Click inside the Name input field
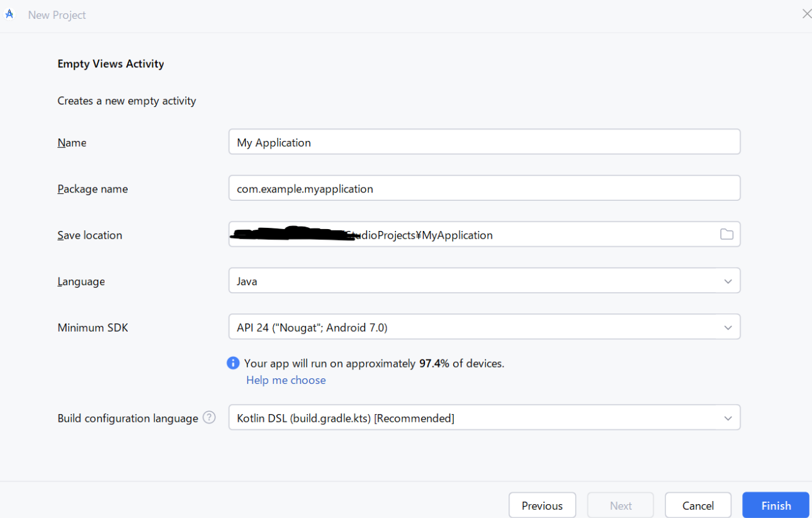This screenshot has width=812, height=518. pos(485,142)
